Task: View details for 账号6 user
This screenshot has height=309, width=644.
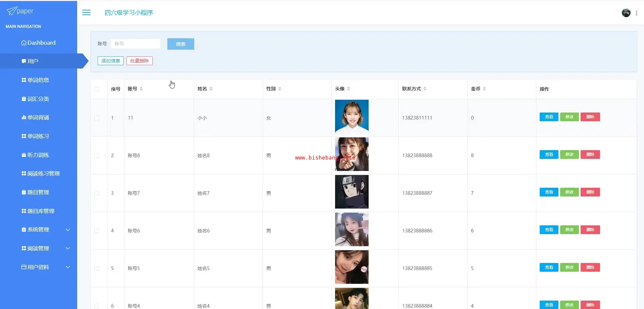Action: [549, 230]
